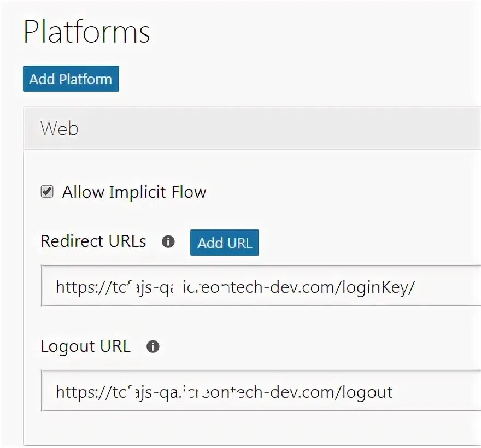Toggle the Allow Implicit Flow checkbox
This screenshot has width=481, height=448.
(x=48, y=192)
